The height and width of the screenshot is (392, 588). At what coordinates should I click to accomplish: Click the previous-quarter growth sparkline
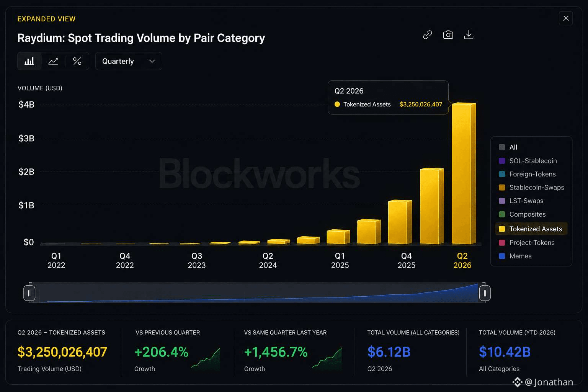point(206,358)
